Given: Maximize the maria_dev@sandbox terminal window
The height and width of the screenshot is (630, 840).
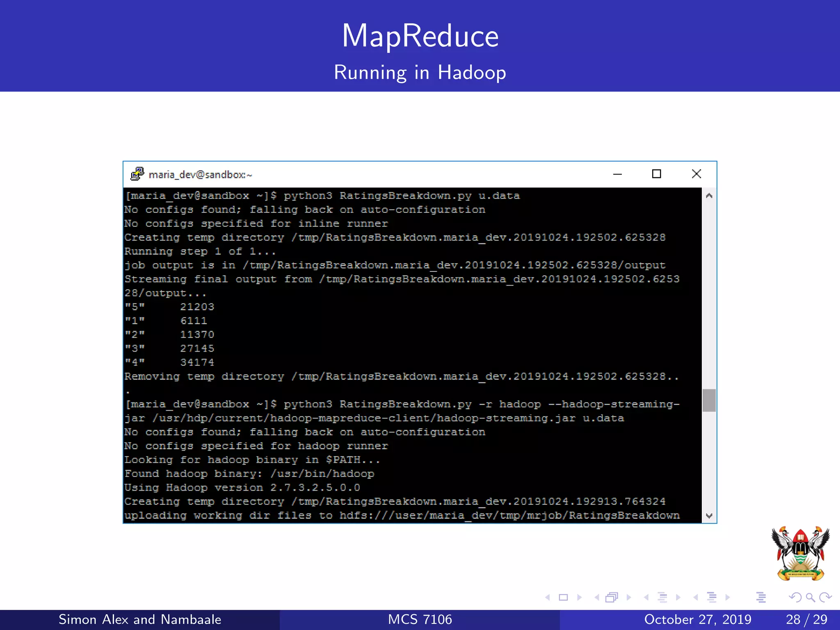Looking at the screenshot, I should coord(657,174).
